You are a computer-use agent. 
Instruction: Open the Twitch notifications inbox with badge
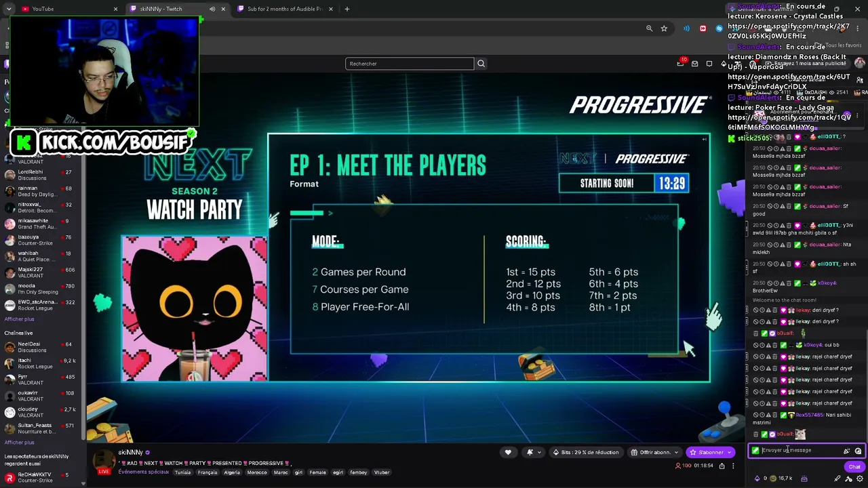[x=681, y=63]
